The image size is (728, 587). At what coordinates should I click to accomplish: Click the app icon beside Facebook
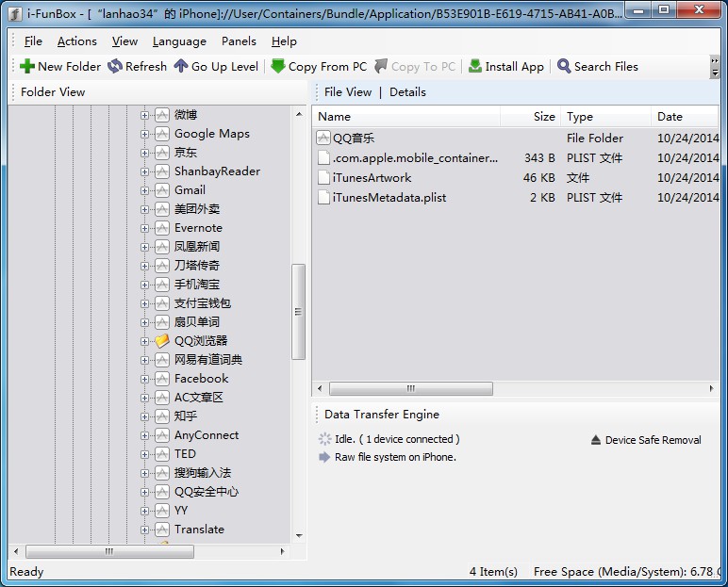click(161, 379)
